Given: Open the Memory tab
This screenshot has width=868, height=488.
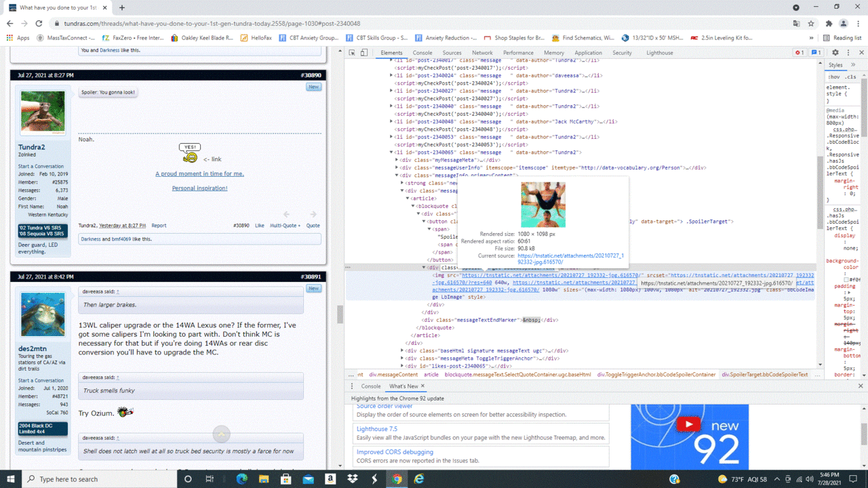Looking at the screenshot, I should click(553, 53).
